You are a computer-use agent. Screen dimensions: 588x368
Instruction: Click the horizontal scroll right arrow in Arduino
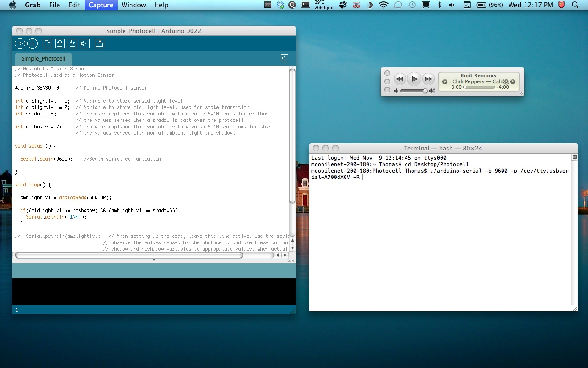tap(285, 255)
